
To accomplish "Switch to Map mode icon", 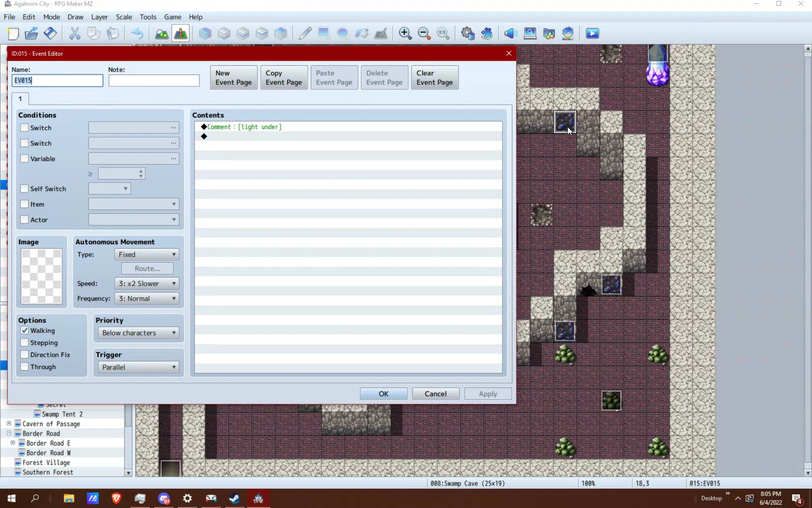I will pyautogui.click(x=162, y=34).
